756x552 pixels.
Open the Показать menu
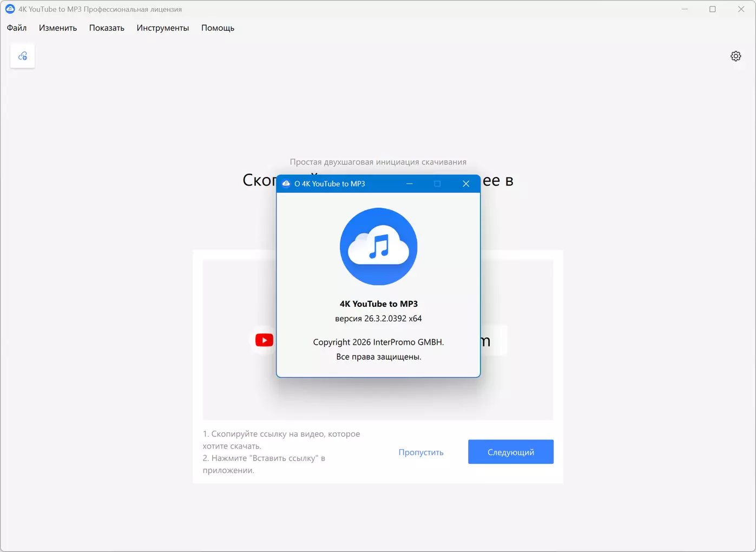click(x=107, y=28)
